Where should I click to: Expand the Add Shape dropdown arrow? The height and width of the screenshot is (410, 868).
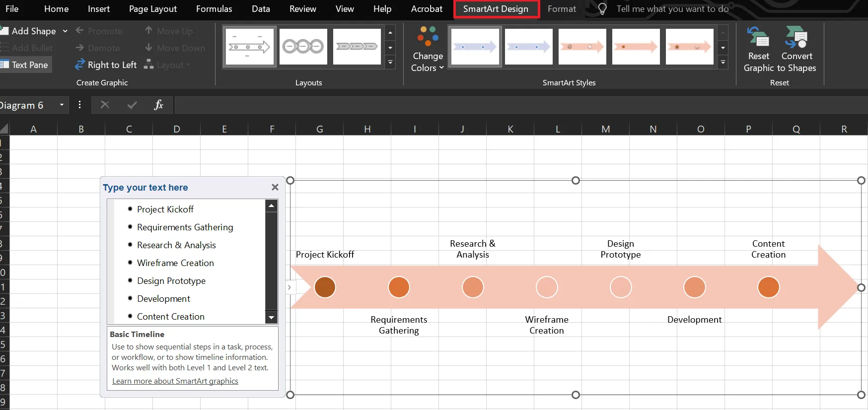[65, 31]
